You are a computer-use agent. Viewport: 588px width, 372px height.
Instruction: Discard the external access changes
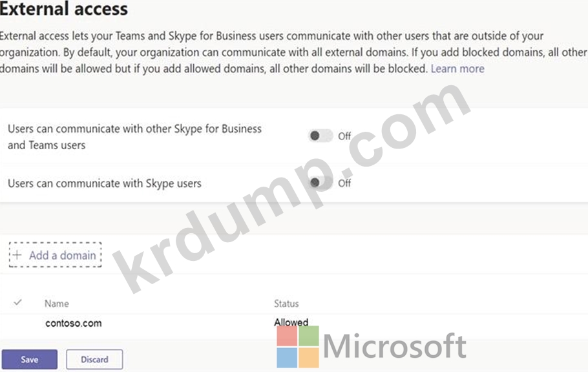point(94,359)
